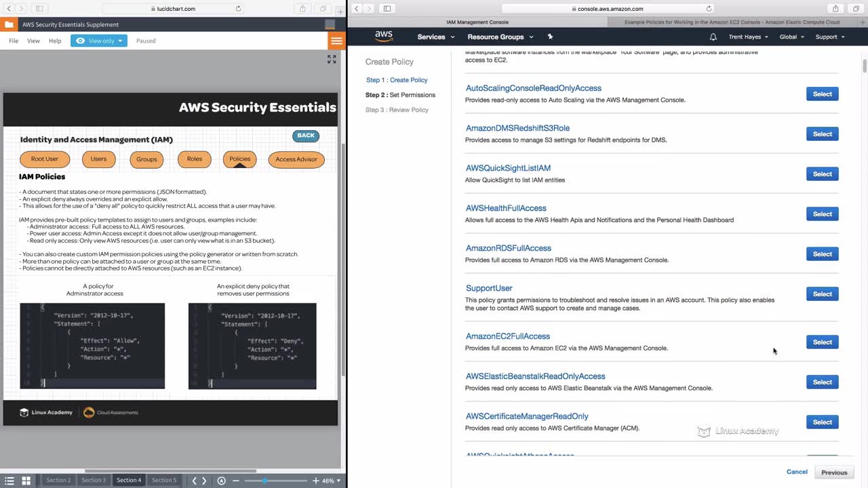This screenshot has height=488, width=868.
Task: Toggle sidebar in the lucidchart.com Safari window
Action: point(39,9)
